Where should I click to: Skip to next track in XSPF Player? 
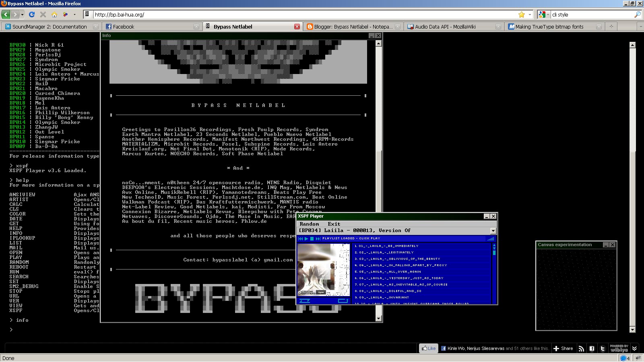point(318,239)
